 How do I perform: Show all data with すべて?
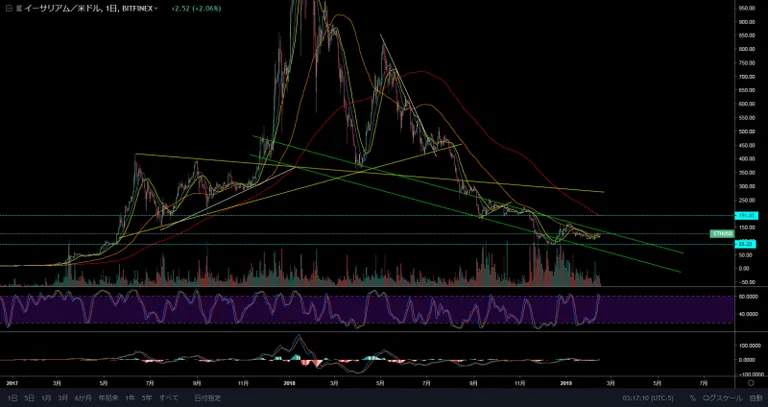[x=168, y=398]
